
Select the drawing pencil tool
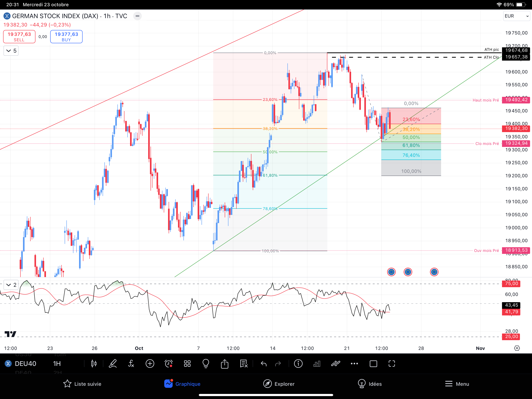pos(113,364)
